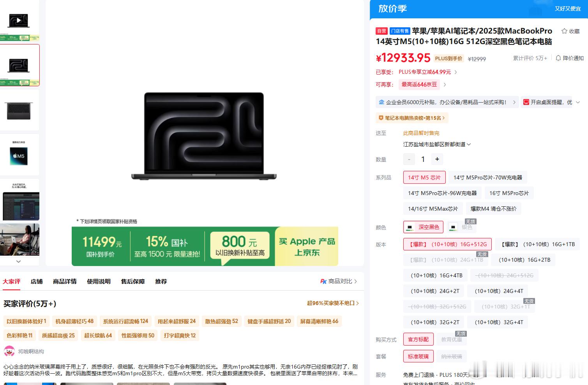Click the 商品对比 PK icon
588x385 pixels.
pyautogui.click(x=323, y=281)
